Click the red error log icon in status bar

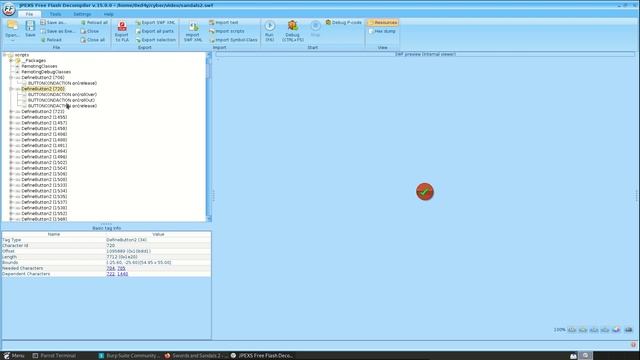633,345
